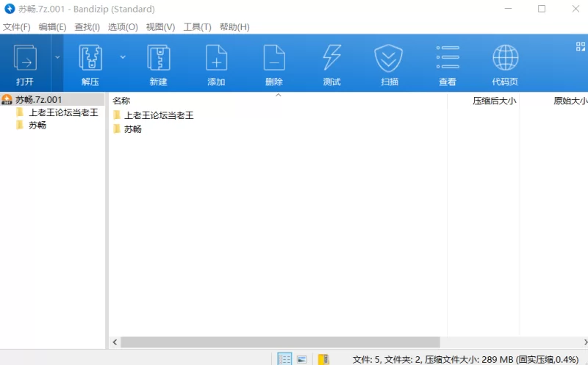Screen dimensions: 588x365
Task: Open the 工具(T) menu
Action: coord(197,27)
